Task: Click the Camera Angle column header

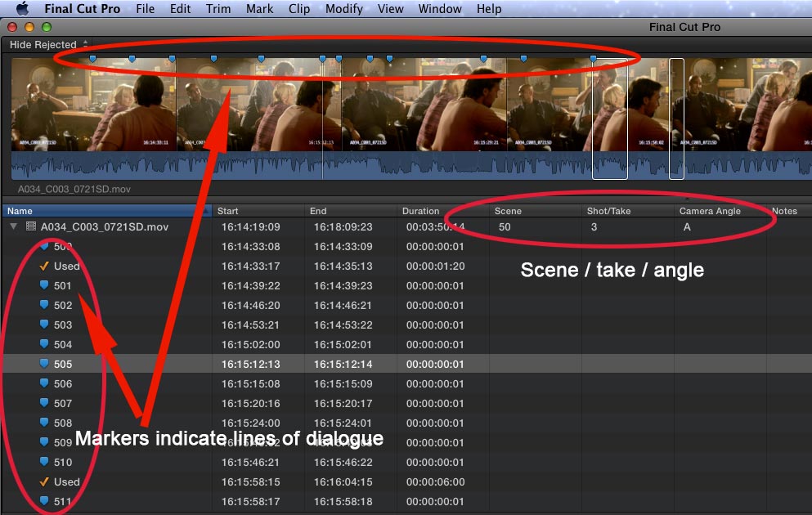Action: click(x=720, y=211)
